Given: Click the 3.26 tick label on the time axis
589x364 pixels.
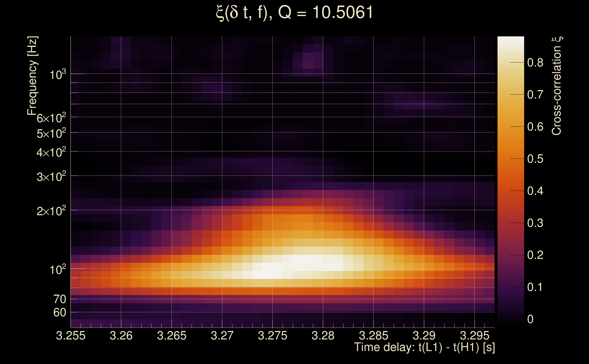Looking at the screenshot, I should pyautogui.click(x=121, y=336).
